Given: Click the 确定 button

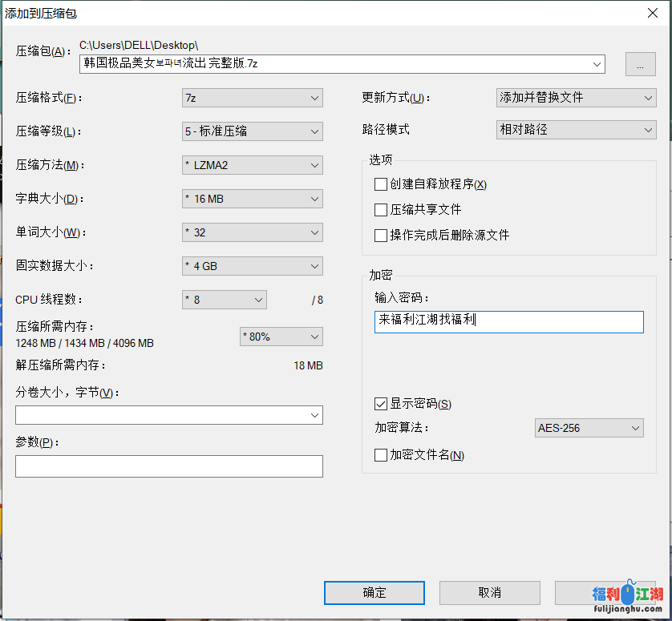Looking at the screenshot, I should 374,593.
